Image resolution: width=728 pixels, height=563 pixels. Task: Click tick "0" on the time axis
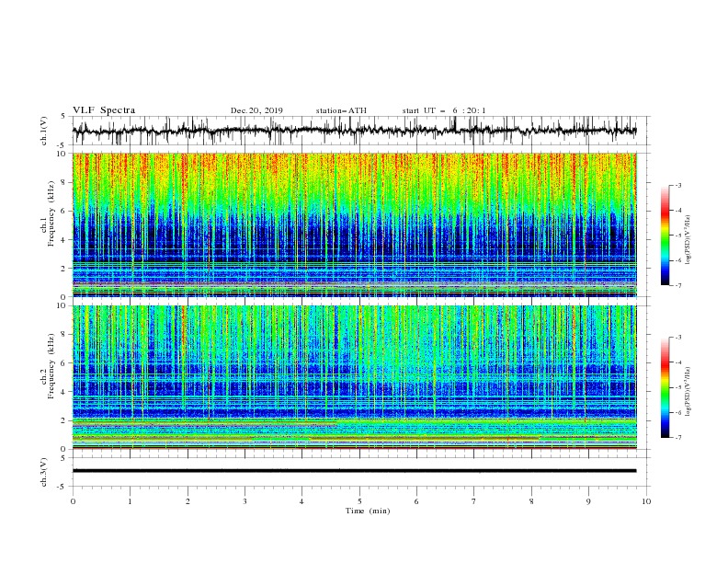click(x=73, y=501)
